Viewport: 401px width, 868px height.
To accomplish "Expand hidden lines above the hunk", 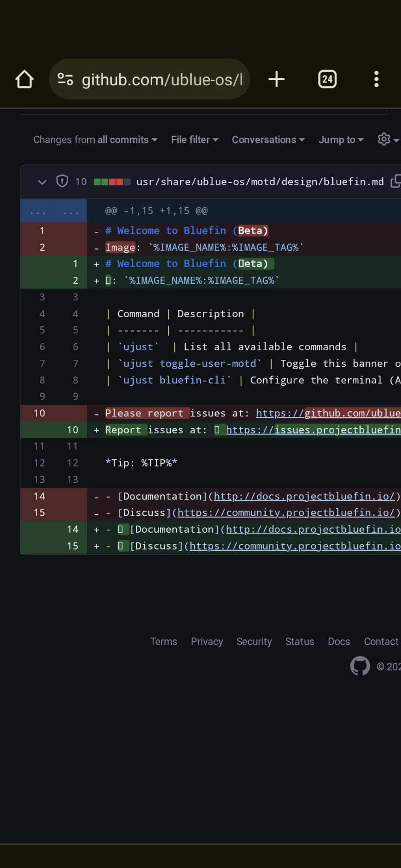I will click(x=54, y=211).
